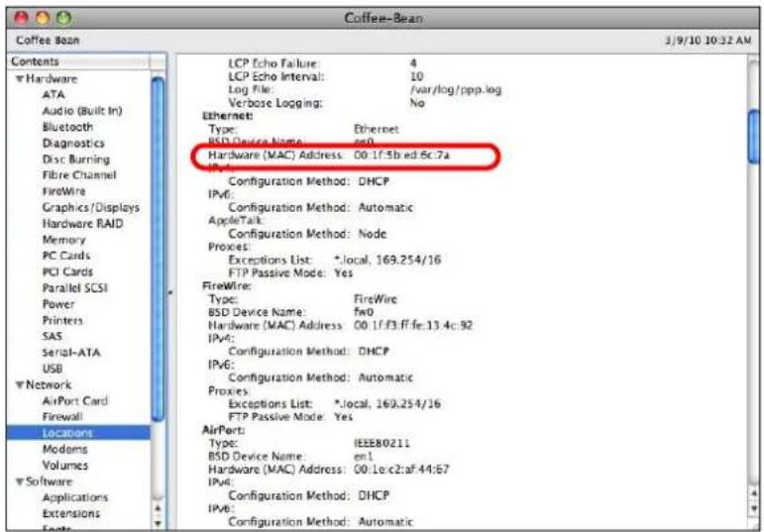This screenshot has height=532, width=764.
Task: Select FireWire under Hardware
Action: coord(63,191)
